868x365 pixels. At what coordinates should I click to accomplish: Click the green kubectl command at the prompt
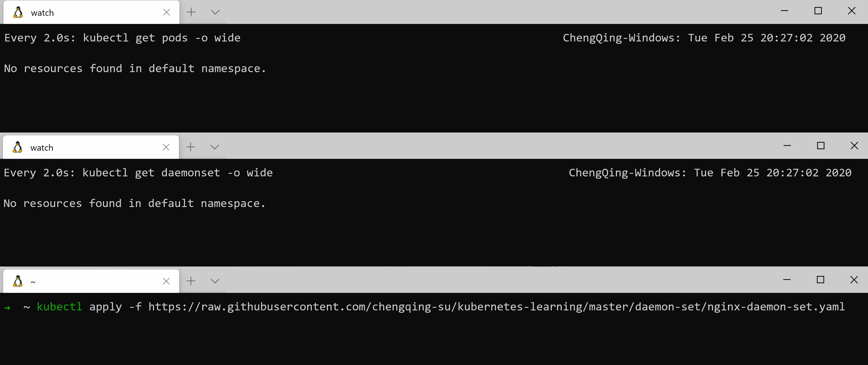[x=59, y=307]
